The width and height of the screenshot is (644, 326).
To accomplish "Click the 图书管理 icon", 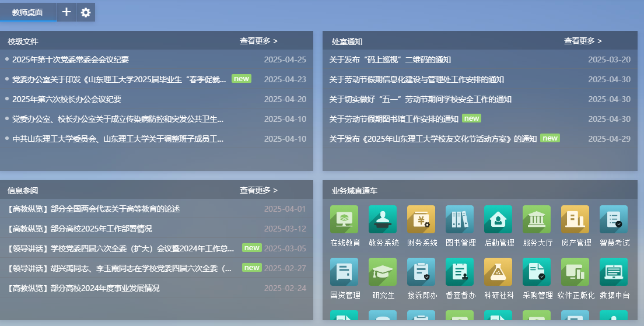I will 460,219.
